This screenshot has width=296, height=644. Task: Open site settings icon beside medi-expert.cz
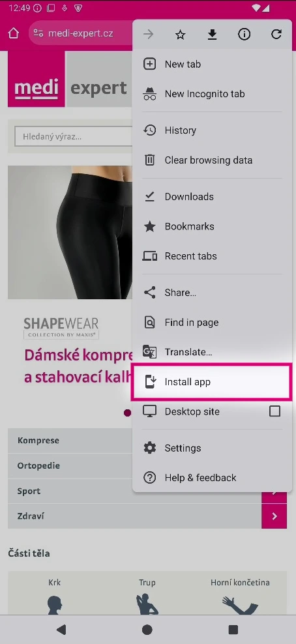(38, 33)
